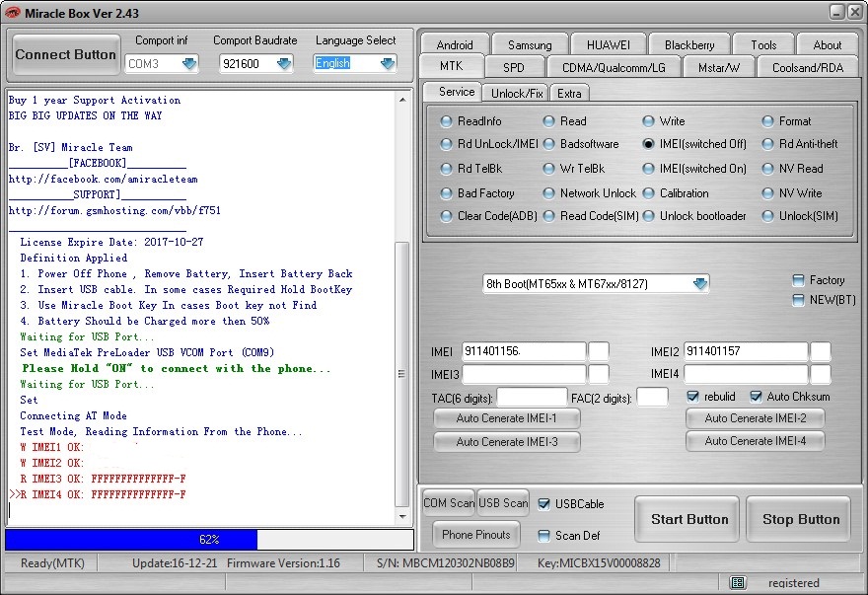
Task: Select the Wr TelBk option
Action: pyautogui.click(x=548, y=169)
